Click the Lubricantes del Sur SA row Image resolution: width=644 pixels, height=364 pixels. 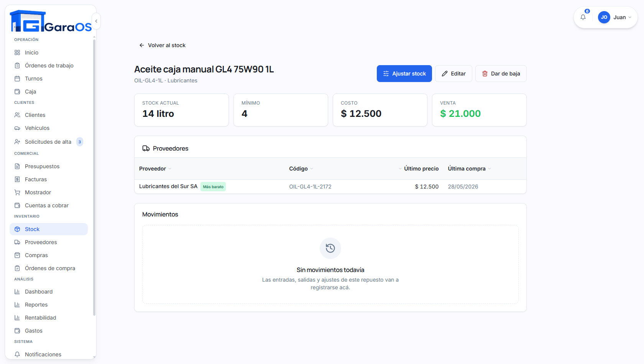click(x=330, y=187)
